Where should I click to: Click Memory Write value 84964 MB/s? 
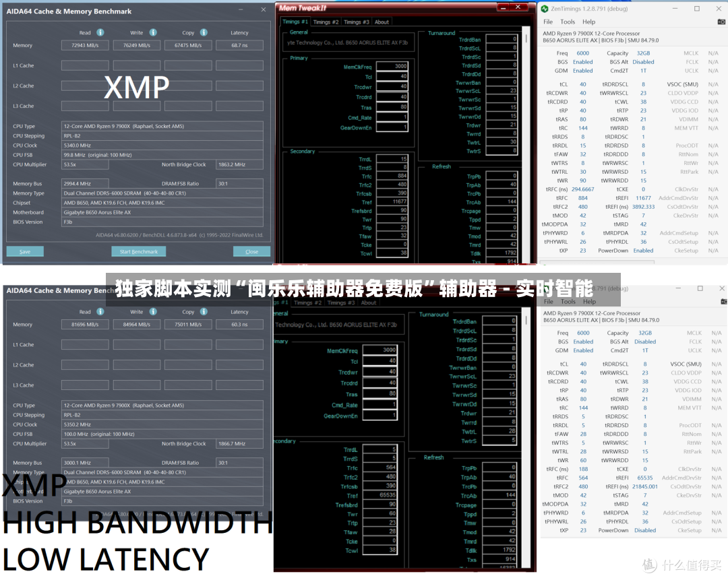136,325
